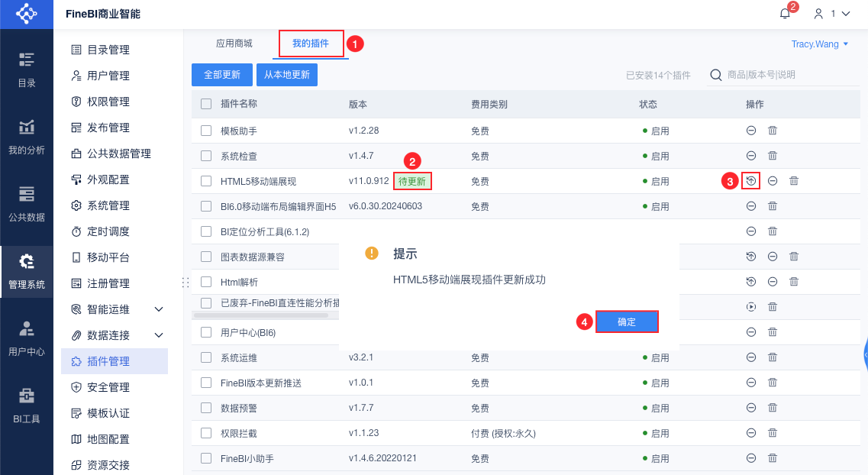868x475 pixels.
Task: Delete the FineBI小助手 plugin
Action: 773,458
